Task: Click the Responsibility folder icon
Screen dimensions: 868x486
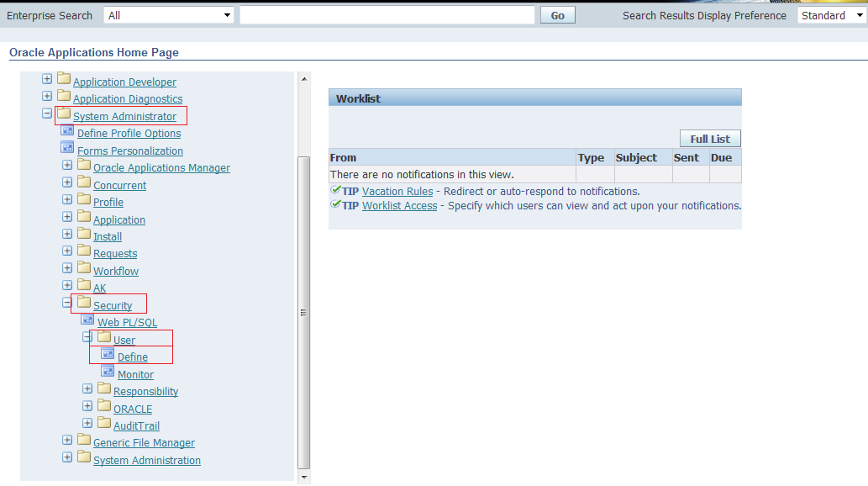Action: [104, 390]
